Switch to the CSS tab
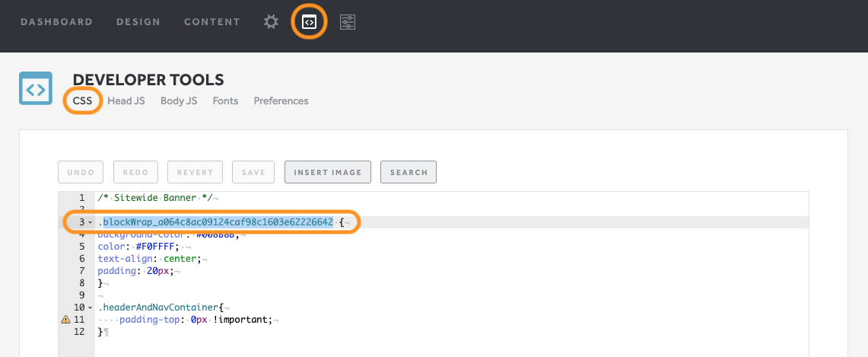Image resolution: width=868 pixels, height=357 pixels. pos(82,100)
